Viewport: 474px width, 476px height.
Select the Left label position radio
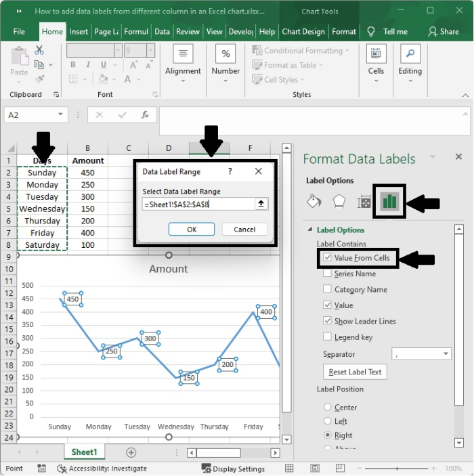click(327, 420)
